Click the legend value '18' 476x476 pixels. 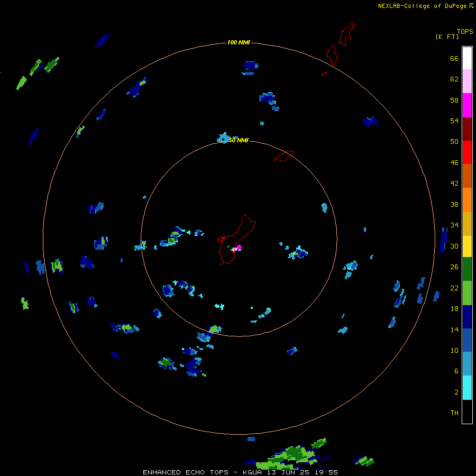[x=454, y=309]
